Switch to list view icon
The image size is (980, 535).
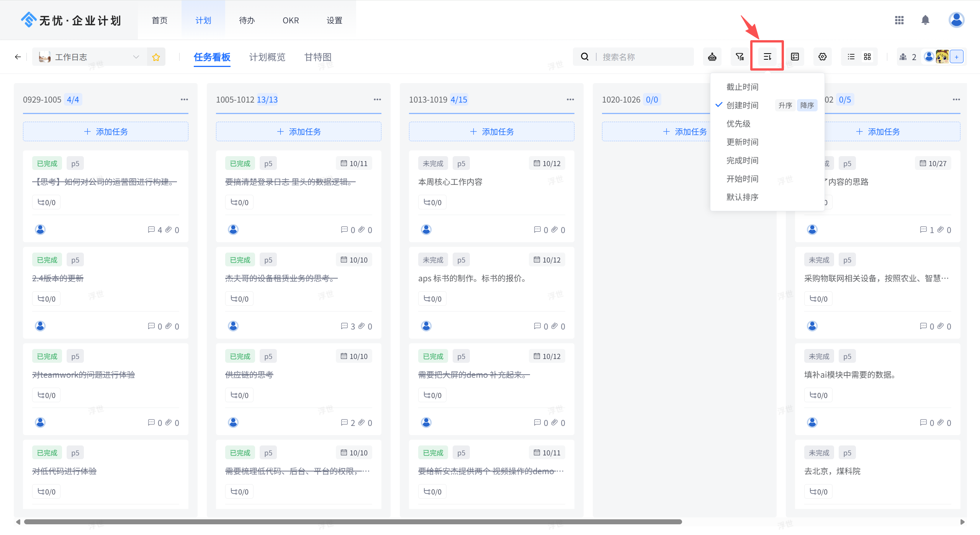click(x=851, y=57)
